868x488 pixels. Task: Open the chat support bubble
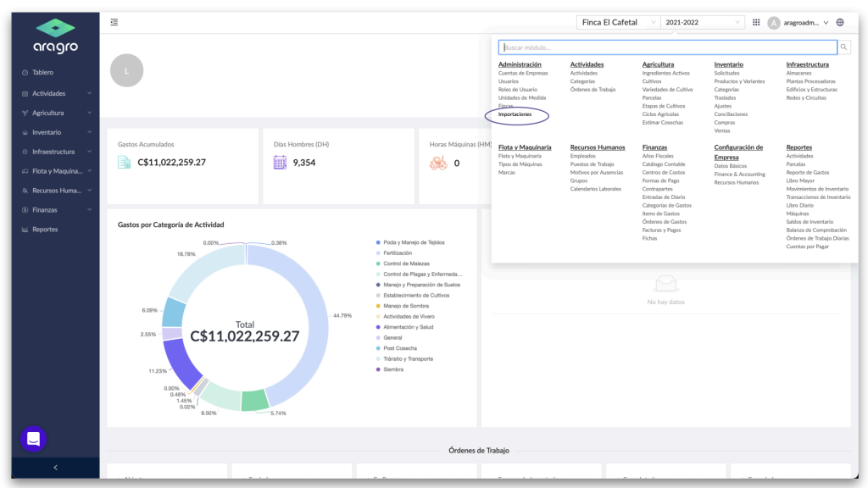(33, 439)
